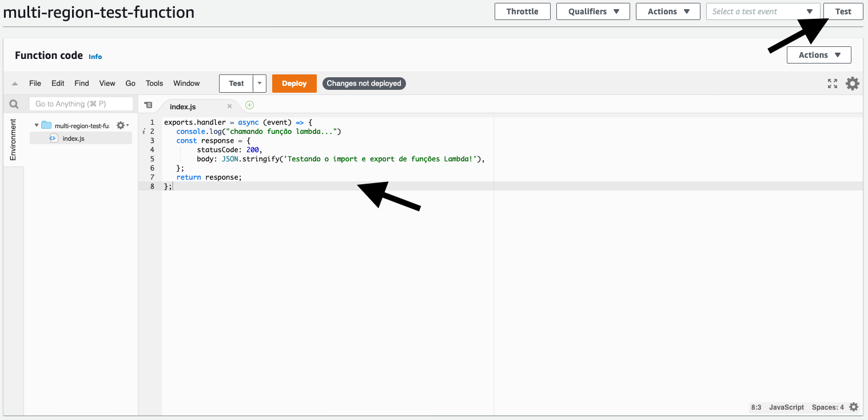This screenshot has height=420, width=868.
Task: Select index.js in the file tree
Action: click(x=81, y=138)
